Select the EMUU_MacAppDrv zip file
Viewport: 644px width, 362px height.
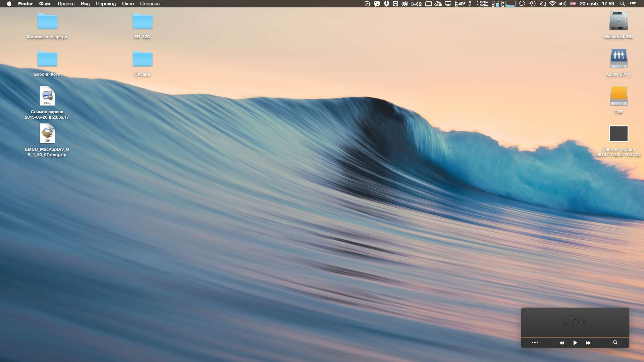47,133
